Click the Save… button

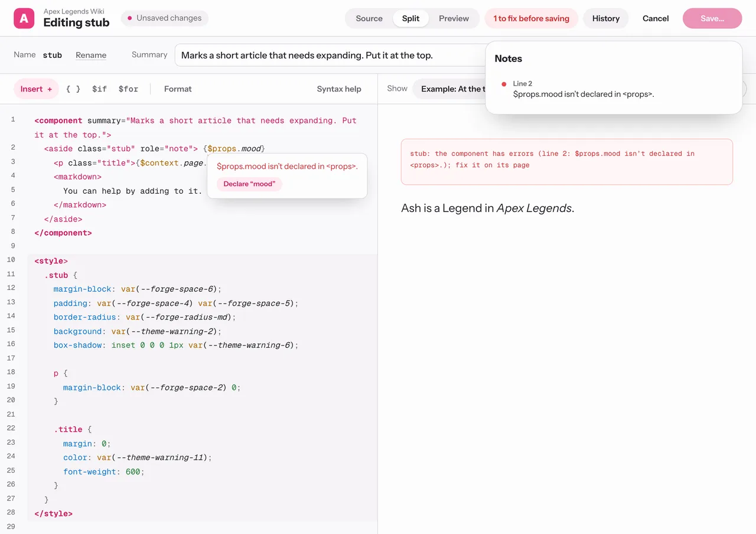[712, 18]
